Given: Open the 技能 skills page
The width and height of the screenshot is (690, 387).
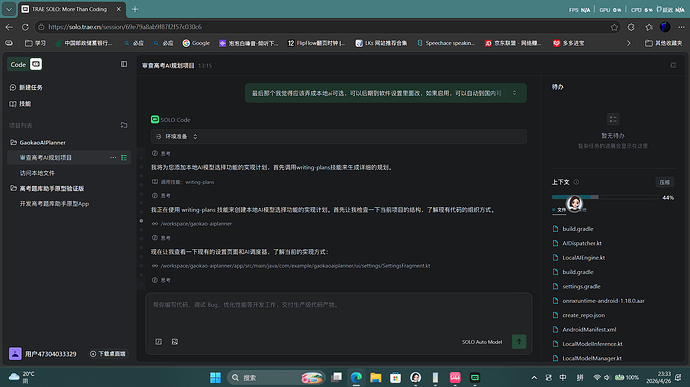Looking at the screenshot, I should [x=20, y=104].
